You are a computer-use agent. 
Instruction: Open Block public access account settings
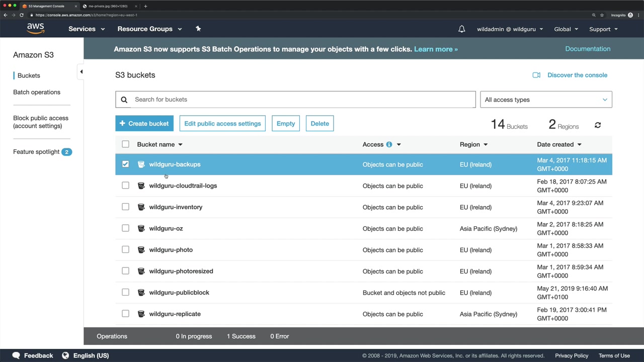pyautogui.click(x=41, y=122)
